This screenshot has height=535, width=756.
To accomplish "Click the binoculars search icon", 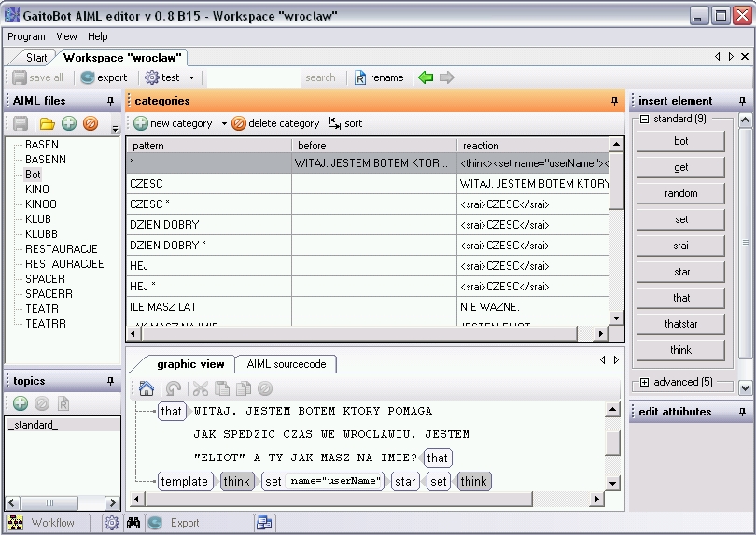I will pos(133,523).
